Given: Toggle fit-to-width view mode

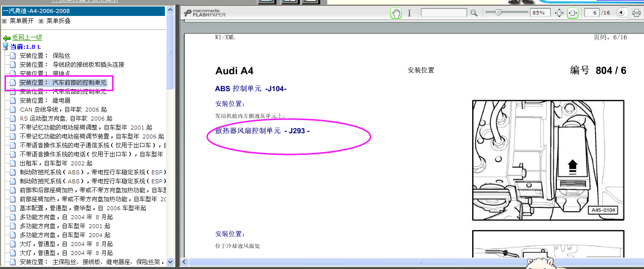Looking at the screenshot, I should point(573,13).
